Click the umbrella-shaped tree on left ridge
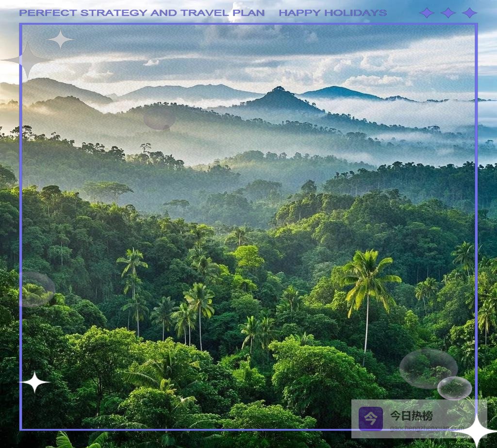497x448 pixels. point(107,189)
